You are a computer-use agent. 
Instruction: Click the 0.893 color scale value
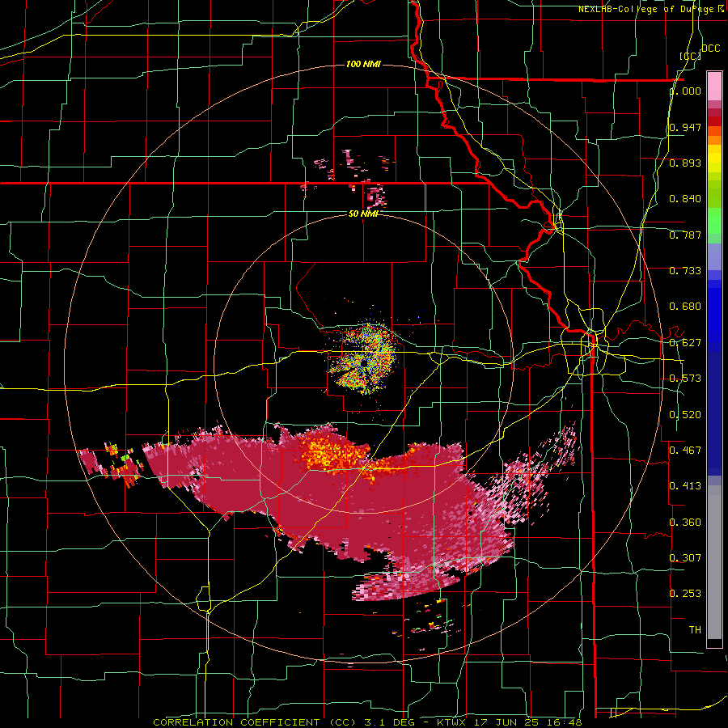tap(685, 163)
